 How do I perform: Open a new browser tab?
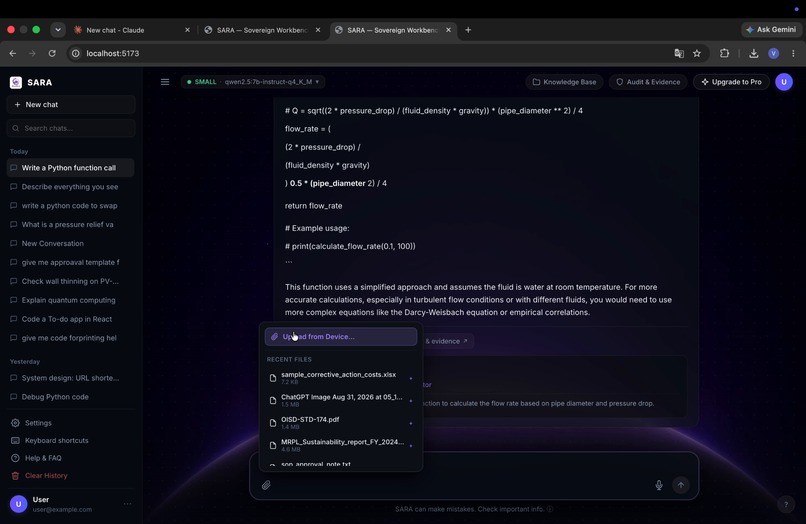pyautogui.click(x=468, y=30)
